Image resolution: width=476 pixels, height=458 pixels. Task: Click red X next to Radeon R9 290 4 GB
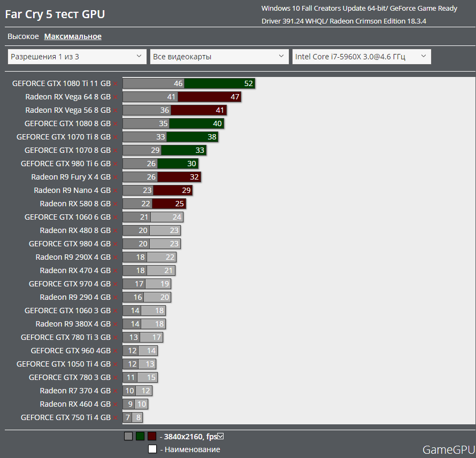(x=116, y=297)
